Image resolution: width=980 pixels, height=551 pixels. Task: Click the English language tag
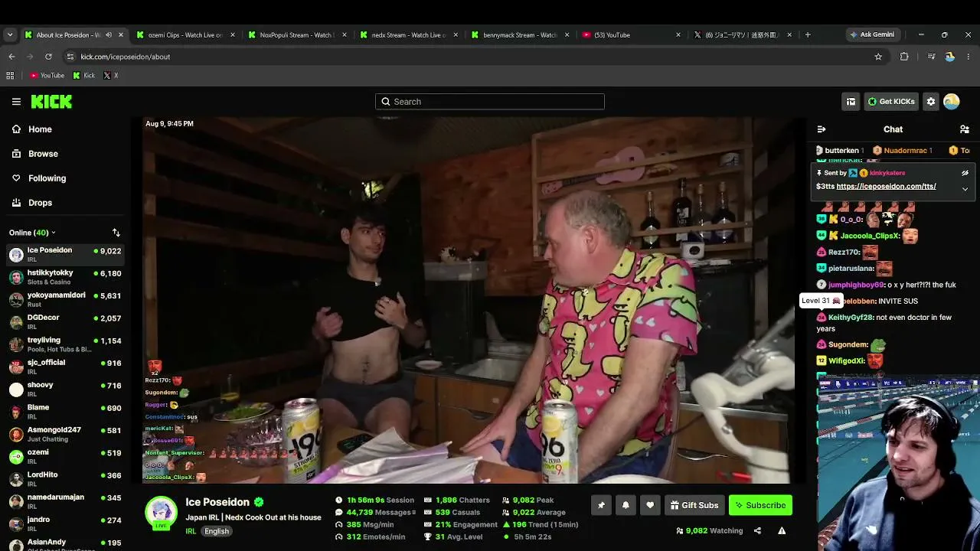(x=217, y=531)
